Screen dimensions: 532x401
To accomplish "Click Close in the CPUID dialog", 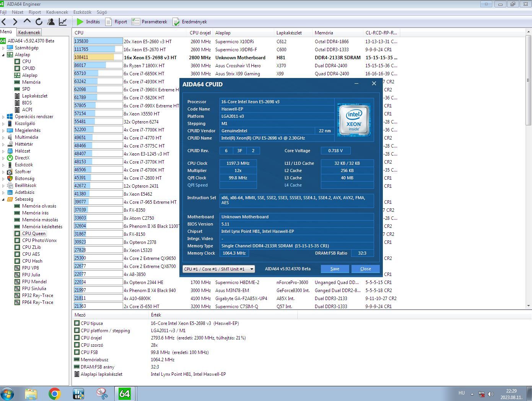I will click(366, 269).
